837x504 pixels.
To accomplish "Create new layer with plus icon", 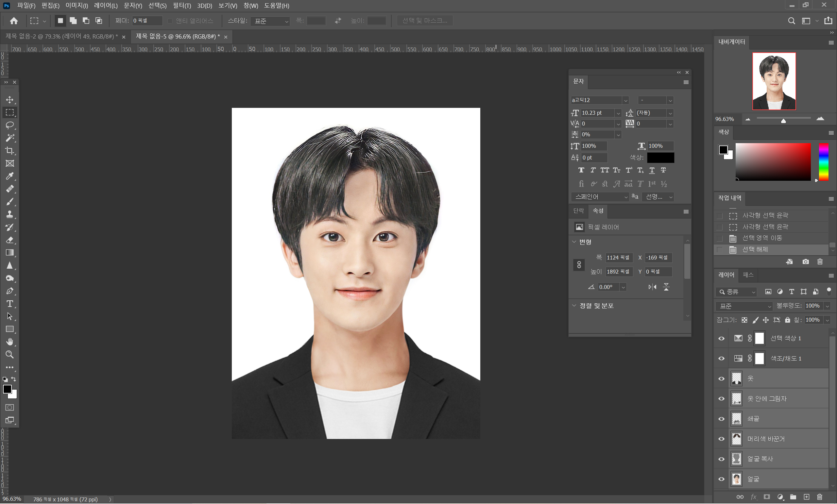I will (x=806, y=497).
